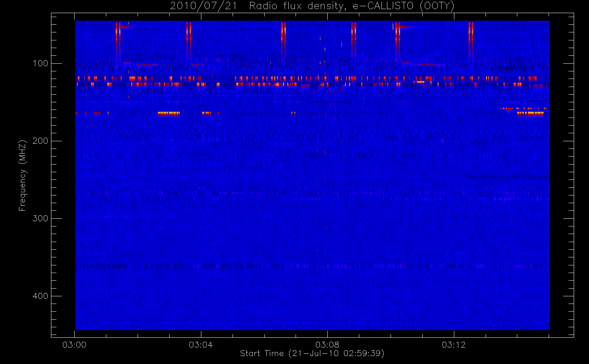The width and height of the screenshot is (589, 364).
Task: Click the 03:12 time tick label
Action: (454, 345)
